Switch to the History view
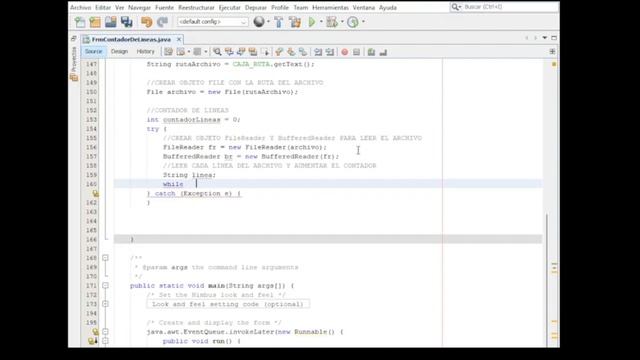The width and height of the screenshot is (640, 360). coord(145,51)
